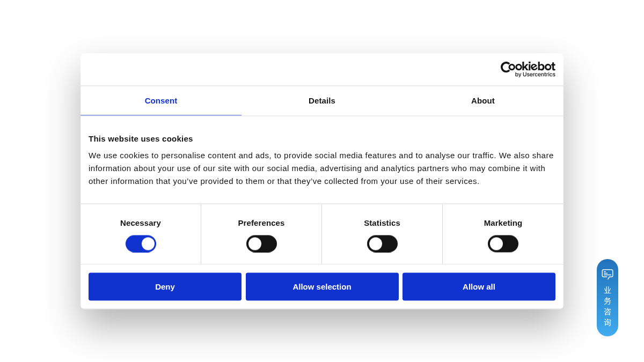Click the Deny button
The image size is (644, 362).
[165, 287]
